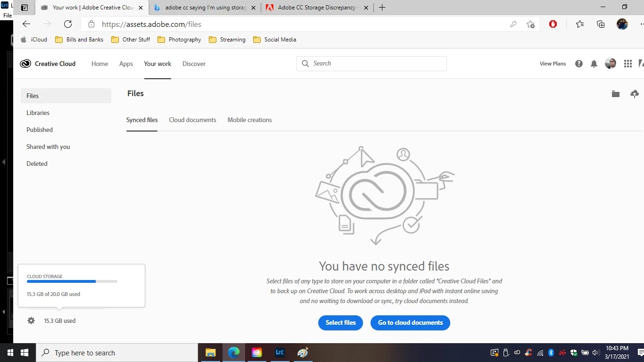Open a new browser tab
644x362 pixels.
(382, 8)
